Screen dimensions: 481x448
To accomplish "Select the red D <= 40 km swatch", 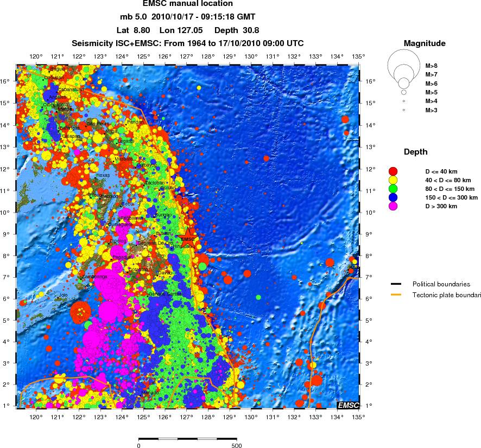I will pyautogui.click(x=393, y=171).
